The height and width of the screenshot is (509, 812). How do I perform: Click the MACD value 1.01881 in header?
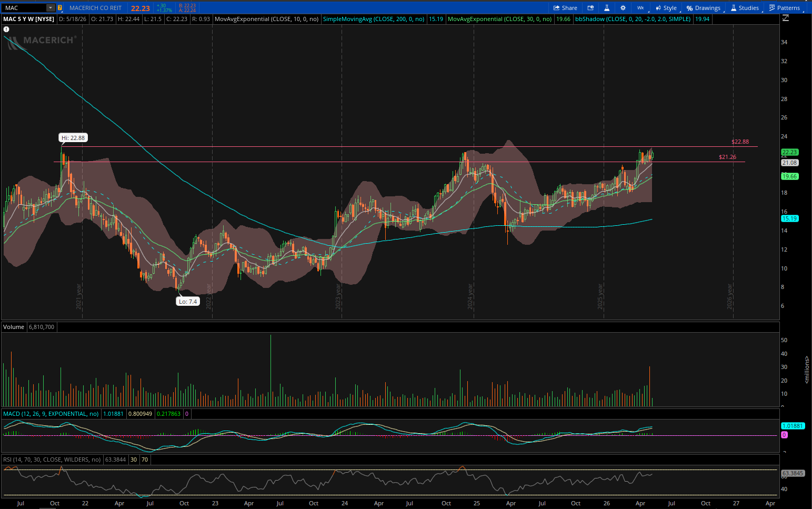[113, 414]
